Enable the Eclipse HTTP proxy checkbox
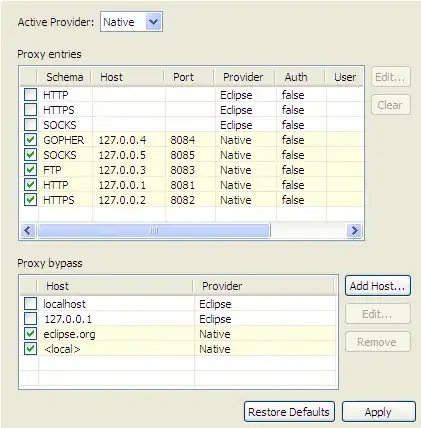This screenshot has width=421, height=428. tap(30, 95)
